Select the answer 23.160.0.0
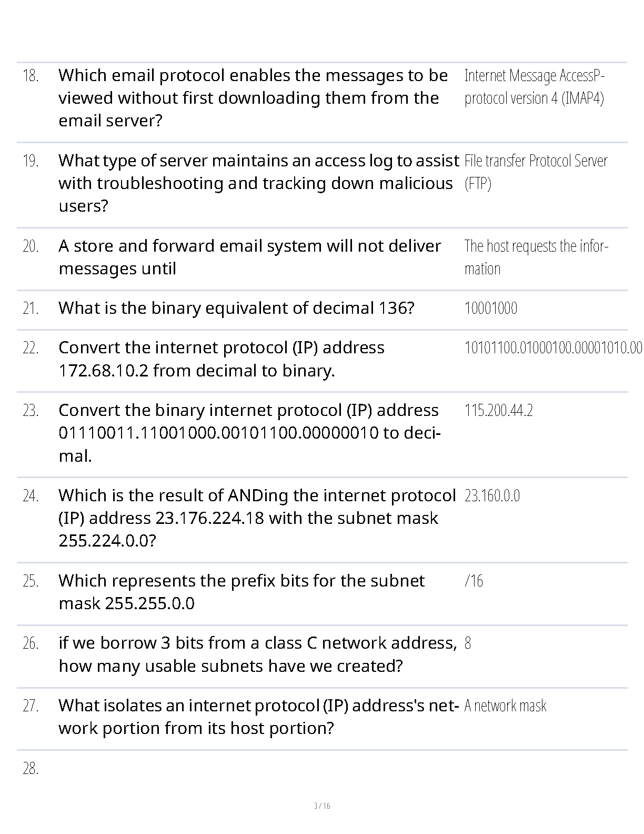 (x=492, y=496)
